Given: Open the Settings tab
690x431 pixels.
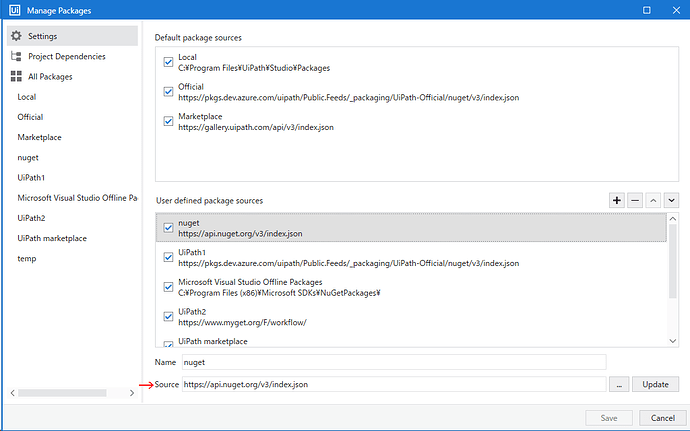Looking at the screenshot, I should (x=72, y=36).
